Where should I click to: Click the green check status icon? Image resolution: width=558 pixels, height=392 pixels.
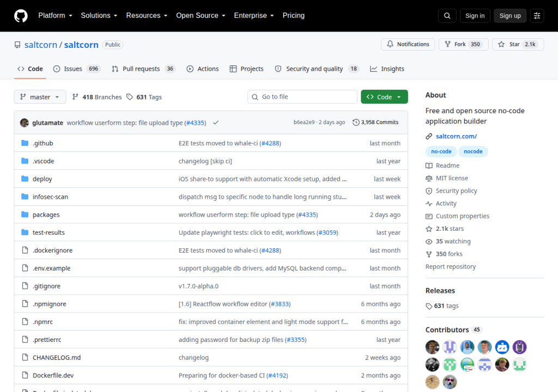click(x=216, y=122)
